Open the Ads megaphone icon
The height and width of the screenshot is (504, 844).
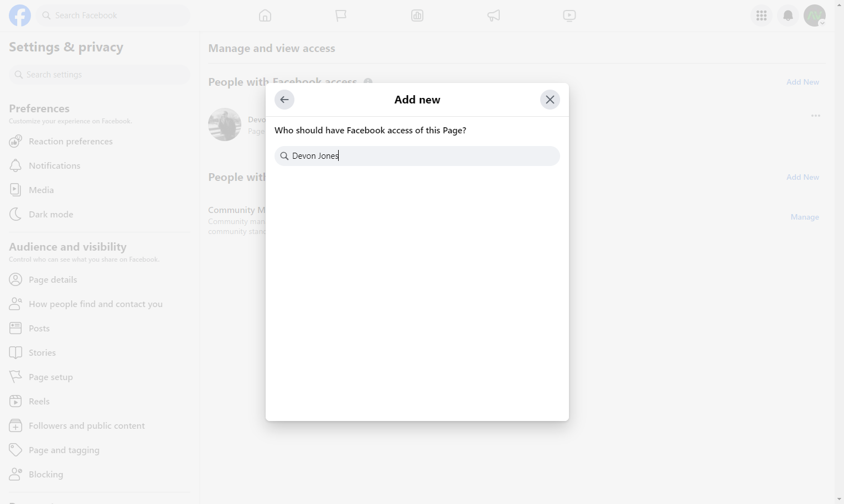pyautogui.click(x=494, y=15)
